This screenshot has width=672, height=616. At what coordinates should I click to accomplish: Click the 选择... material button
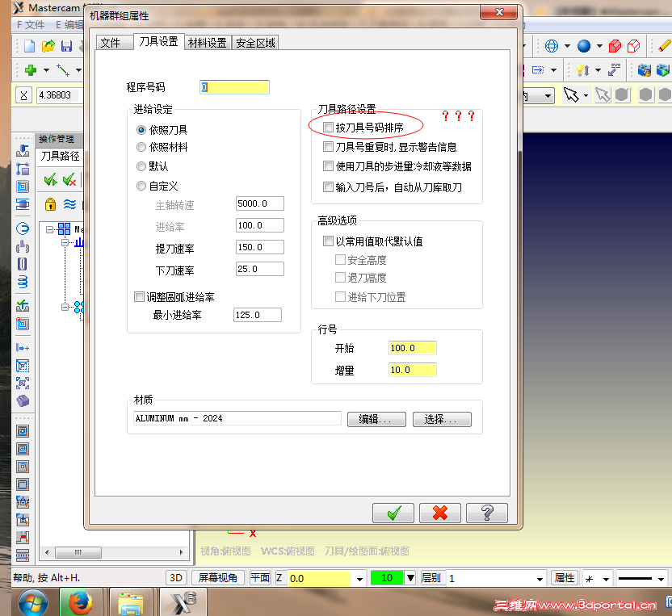(442, 419)
